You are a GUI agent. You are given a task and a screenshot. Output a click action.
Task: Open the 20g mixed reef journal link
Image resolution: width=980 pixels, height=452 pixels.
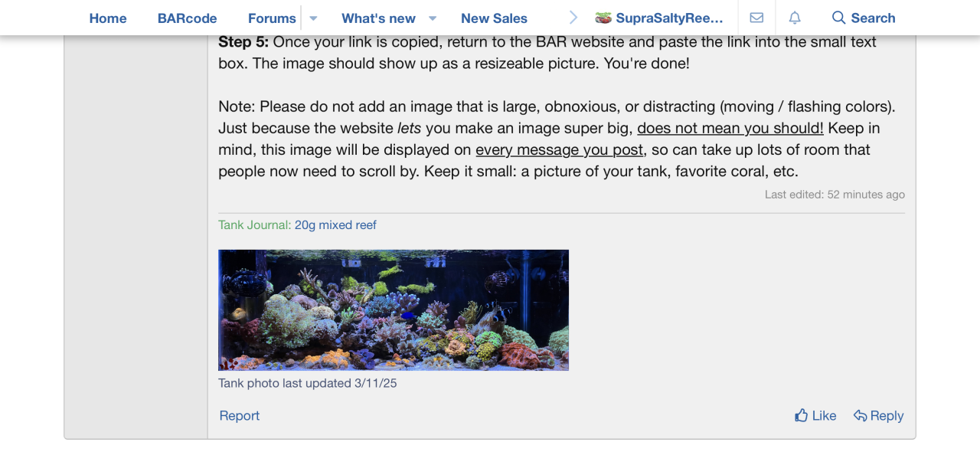[335, 224]
